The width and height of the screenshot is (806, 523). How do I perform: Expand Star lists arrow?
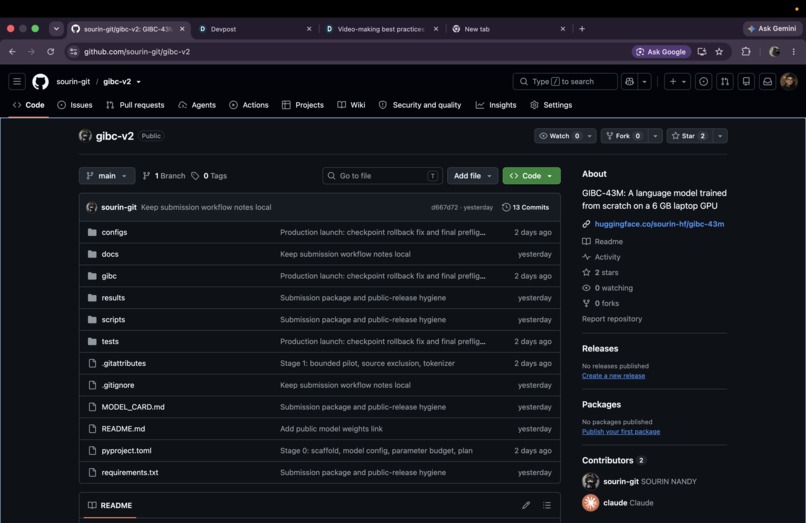[720, 136]
